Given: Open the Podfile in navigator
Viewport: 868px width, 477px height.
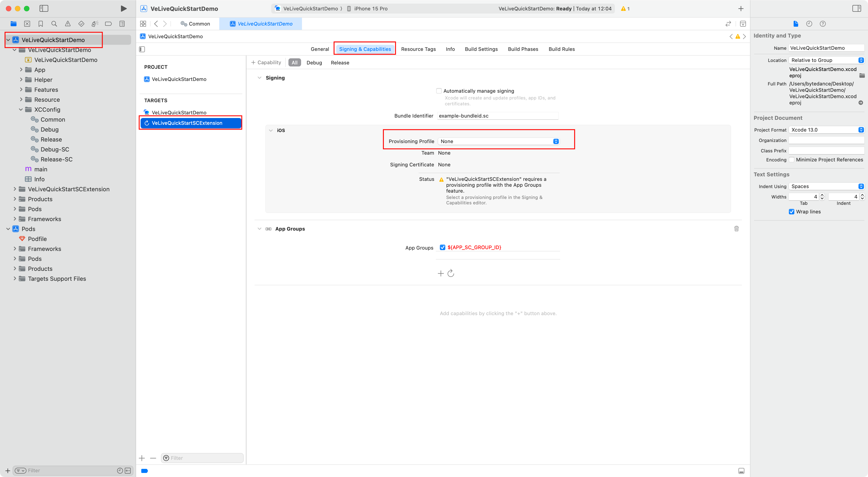Looking at the screenshot, I should 37,239.
